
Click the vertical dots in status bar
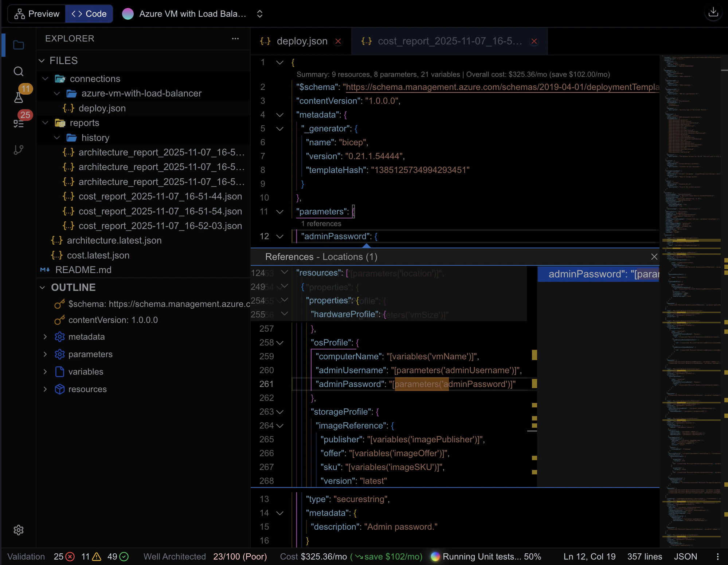717,557
